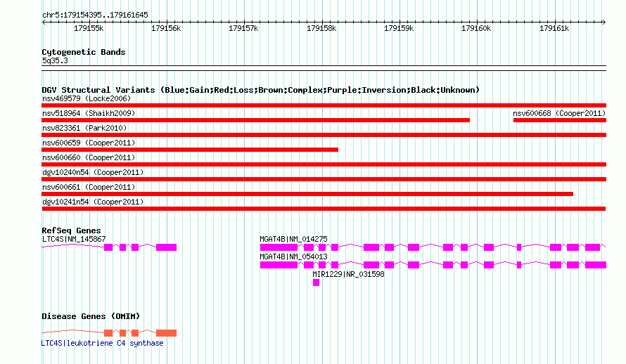Image resolution: width=626 pixels, height=364 pixels.
Task: Select the 179158k ruler tick label
Action: [x=321, y=28]
